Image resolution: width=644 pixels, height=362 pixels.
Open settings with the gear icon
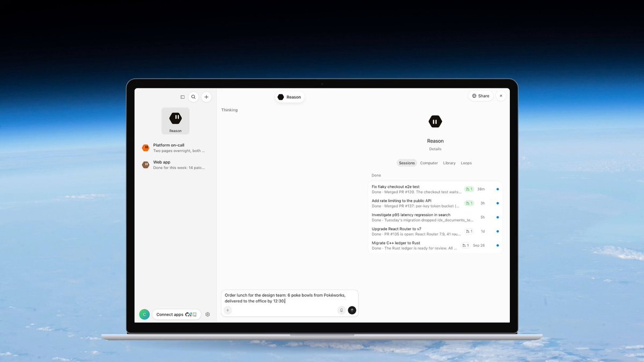208,314
